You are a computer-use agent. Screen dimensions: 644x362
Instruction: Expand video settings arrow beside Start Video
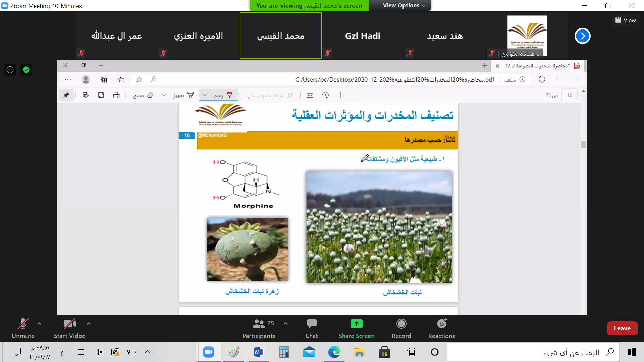pyautogui.click(x=89, y=324)
